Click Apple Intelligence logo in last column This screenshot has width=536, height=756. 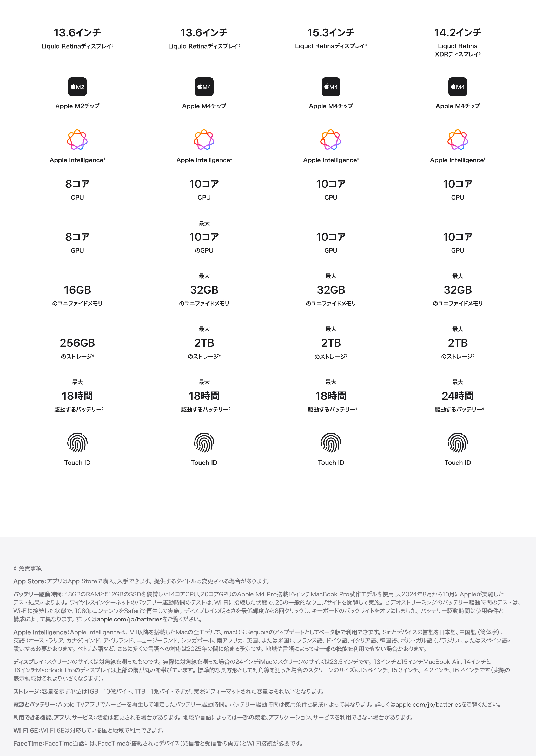458,140
